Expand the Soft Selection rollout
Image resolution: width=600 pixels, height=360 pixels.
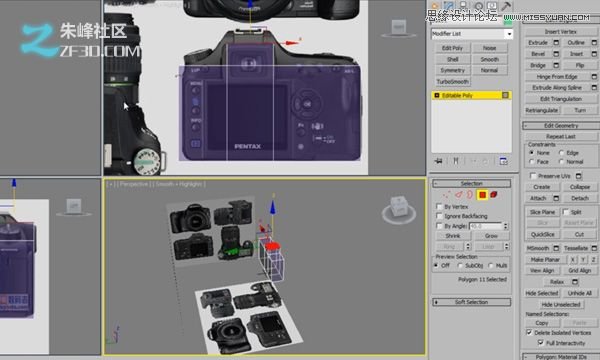[x=471, y=302]
